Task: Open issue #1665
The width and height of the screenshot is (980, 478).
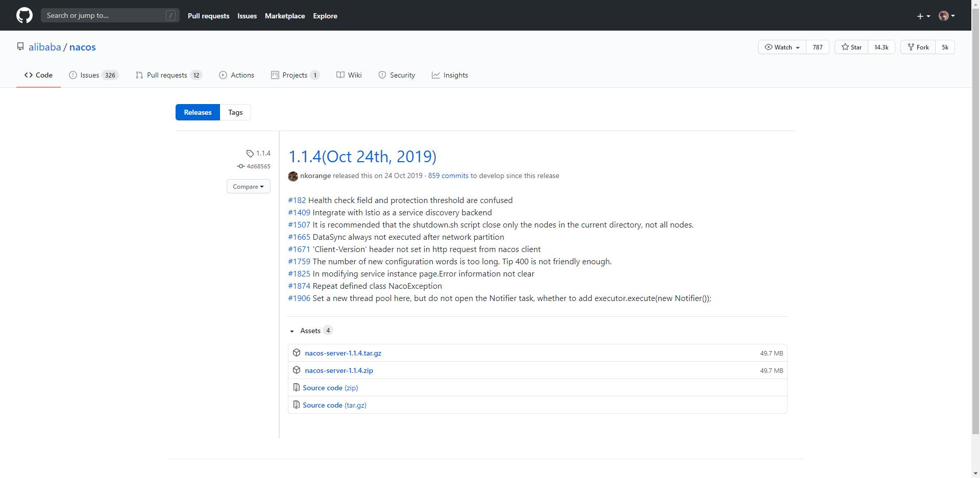Action: click(299, 237)
